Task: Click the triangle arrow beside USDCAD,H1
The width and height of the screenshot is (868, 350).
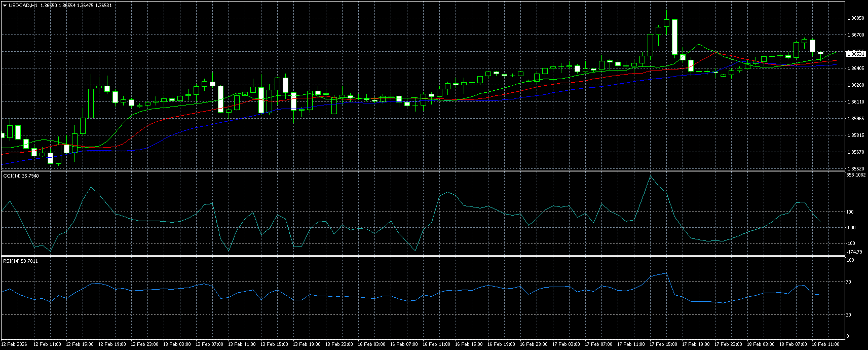Action: [5, 5]
